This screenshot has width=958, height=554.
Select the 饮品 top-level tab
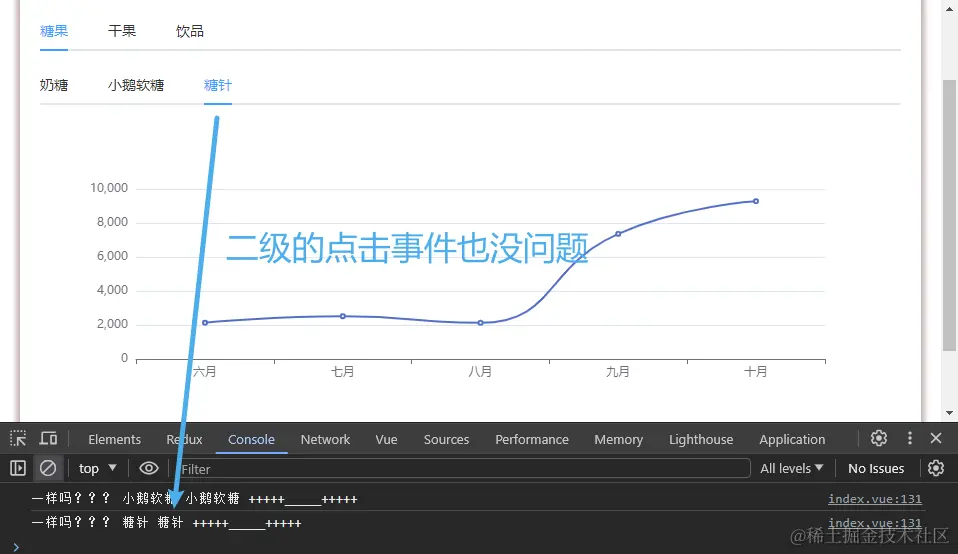pyautogui.click(x=189, y=31)
